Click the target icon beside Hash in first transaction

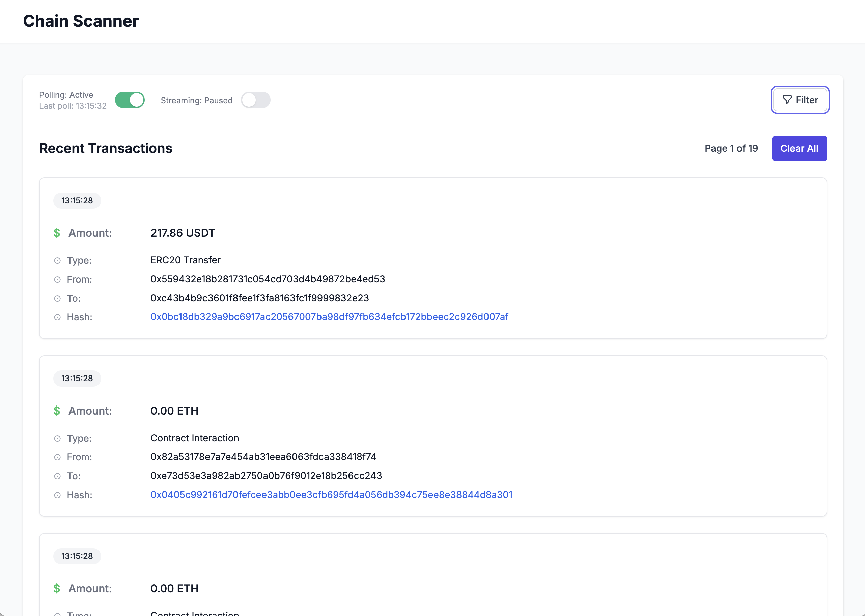pos(57,317)
